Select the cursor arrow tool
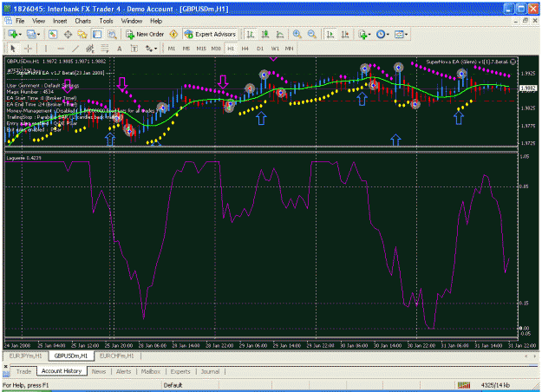The height and width of the screenshot is (392, 542). [x=13, y=49]
